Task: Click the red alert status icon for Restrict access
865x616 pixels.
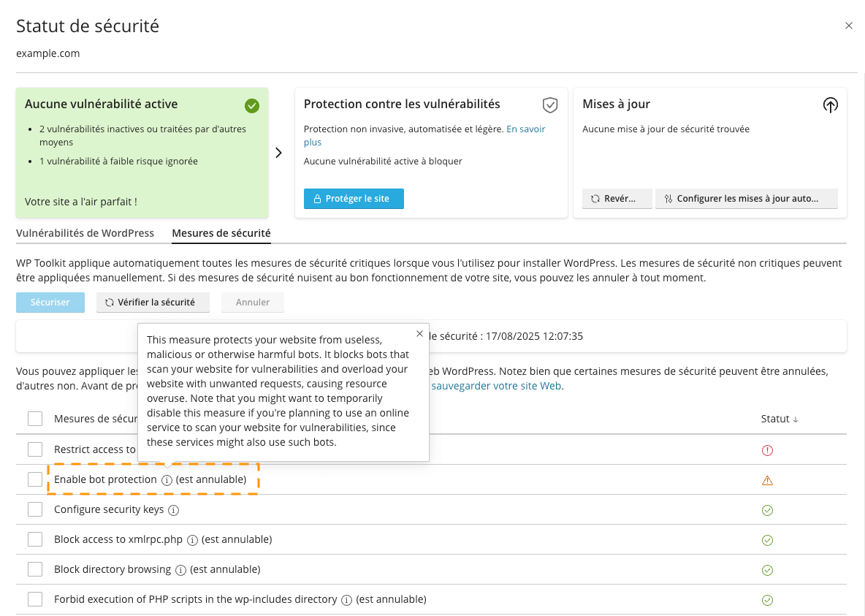Action: pos(767,450)
